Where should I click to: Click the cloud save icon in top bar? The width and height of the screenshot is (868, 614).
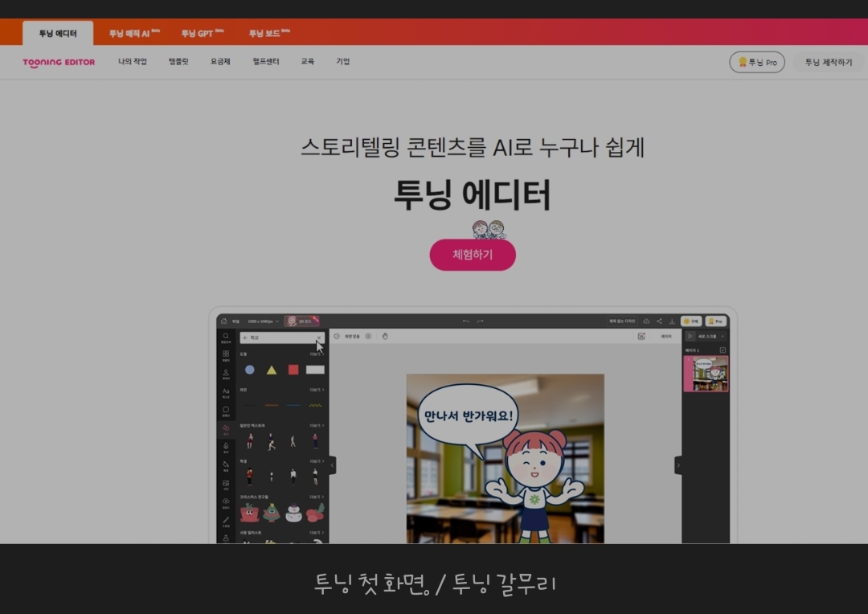(x=646, y=321)
